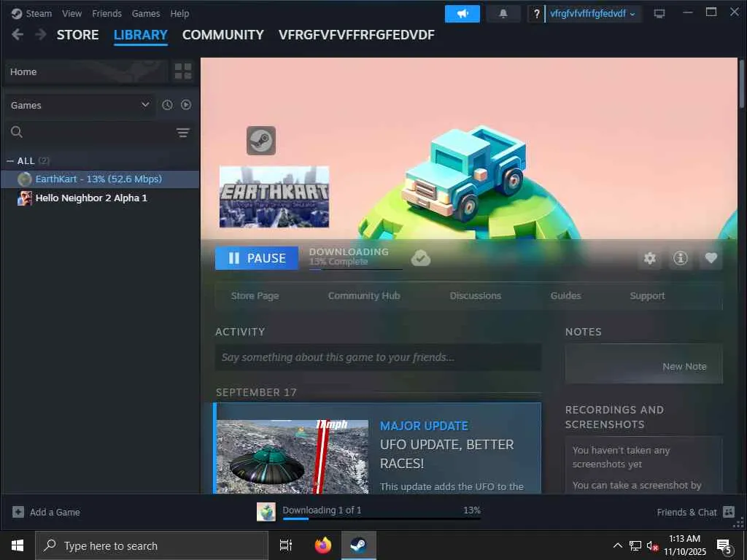
Task: Switch to Big Picture mode monitor icon
Action: pyautogui.click(x=659, y=14)
